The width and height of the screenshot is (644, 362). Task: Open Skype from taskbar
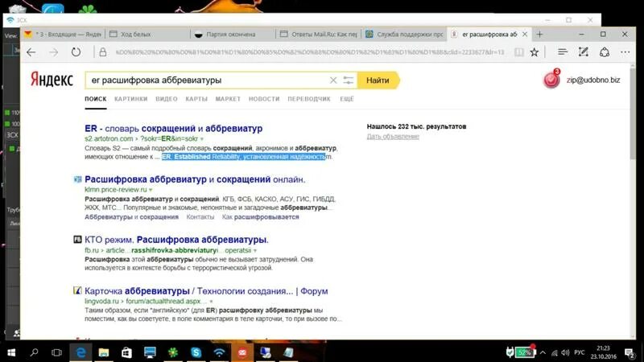click(196, 352)
